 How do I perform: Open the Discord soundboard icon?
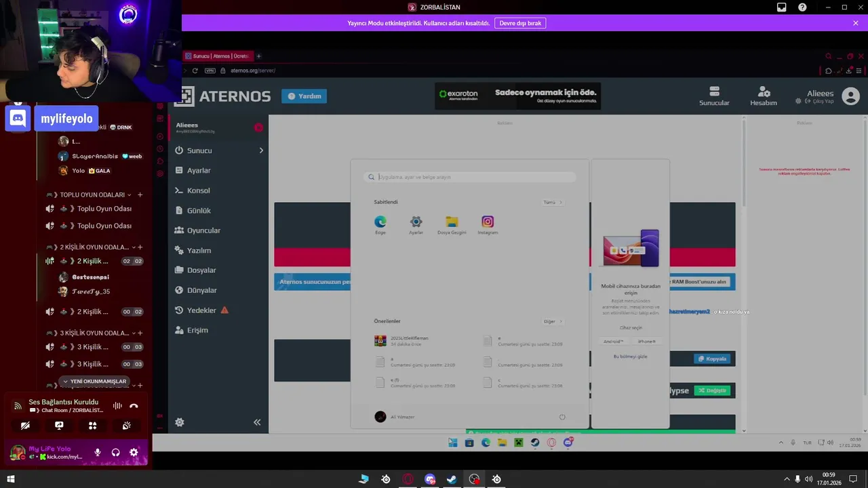127,426
